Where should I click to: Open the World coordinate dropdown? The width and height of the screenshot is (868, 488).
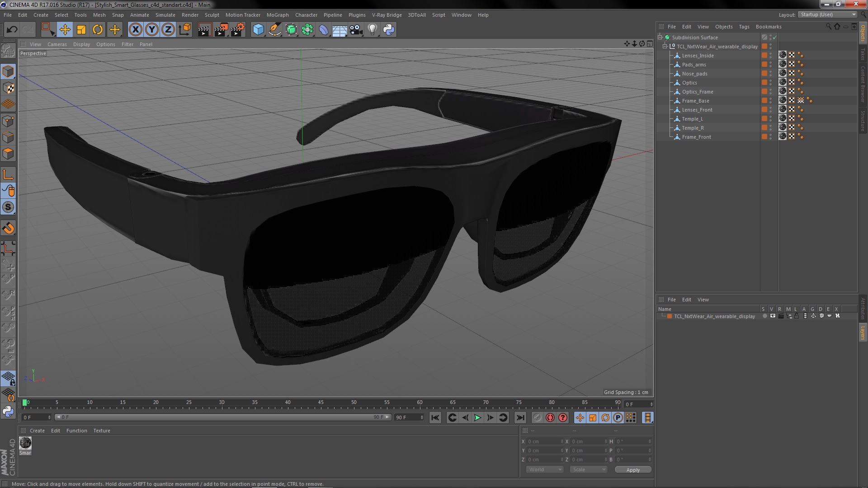click(545, 469)
